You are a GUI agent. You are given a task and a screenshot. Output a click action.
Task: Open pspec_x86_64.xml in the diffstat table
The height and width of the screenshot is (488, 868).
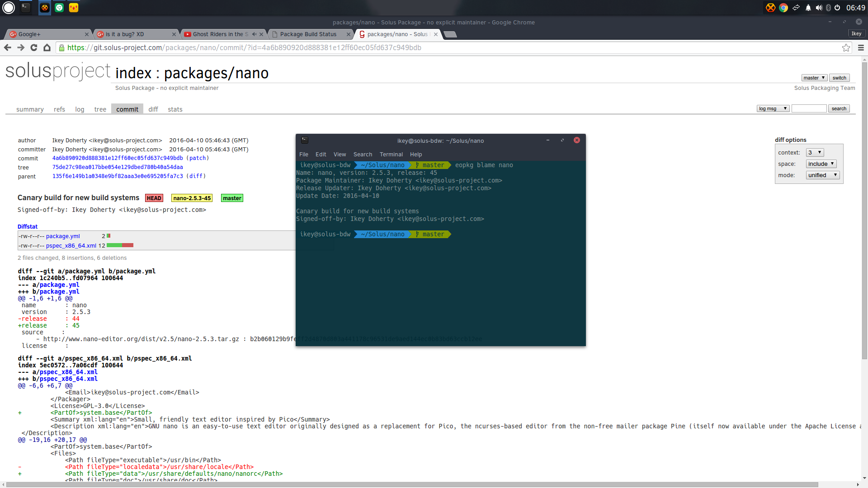71,246
